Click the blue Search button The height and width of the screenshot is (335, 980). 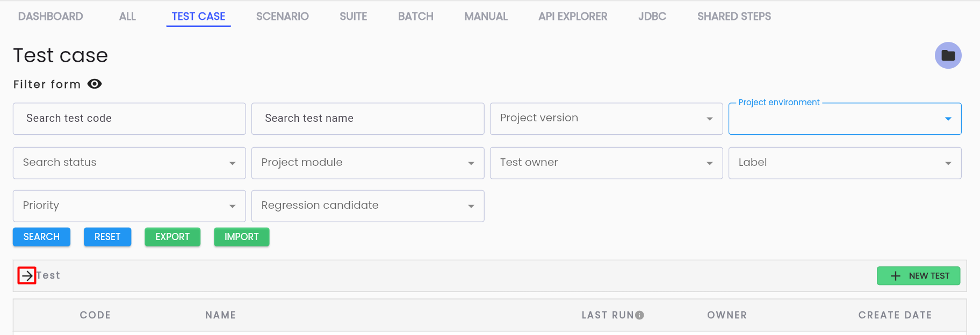(41, 237)
